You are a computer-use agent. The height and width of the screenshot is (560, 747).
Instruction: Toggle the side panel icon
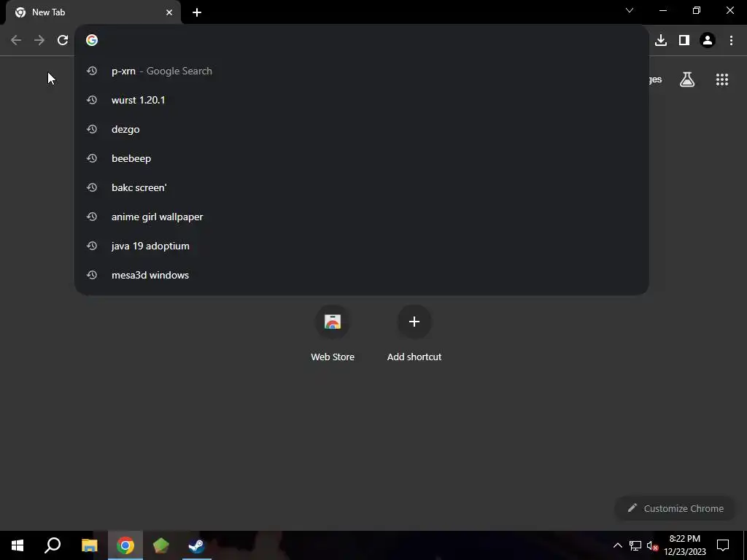pos(684,40)
